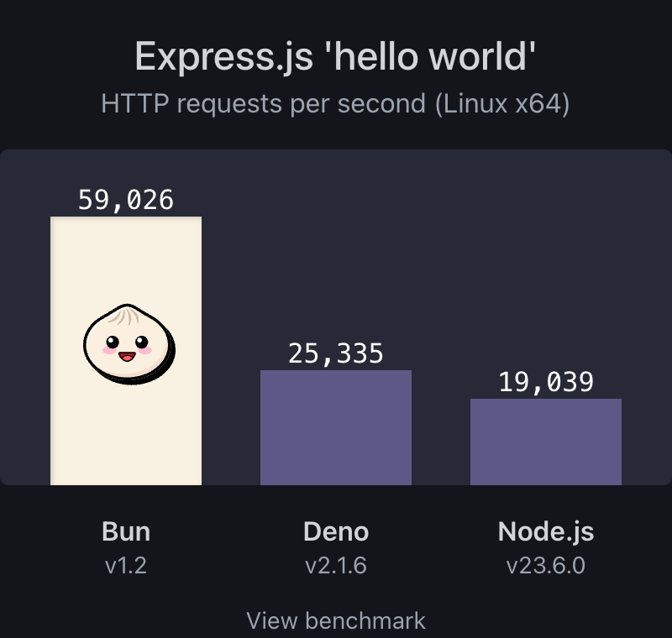Click the '25,335' value label

[336, 353]
